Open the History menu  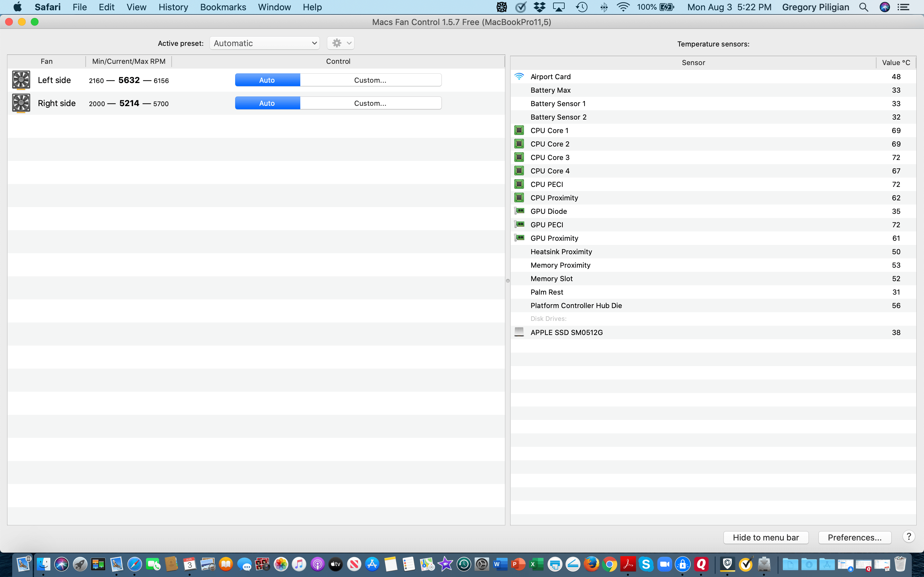[173, 7]
